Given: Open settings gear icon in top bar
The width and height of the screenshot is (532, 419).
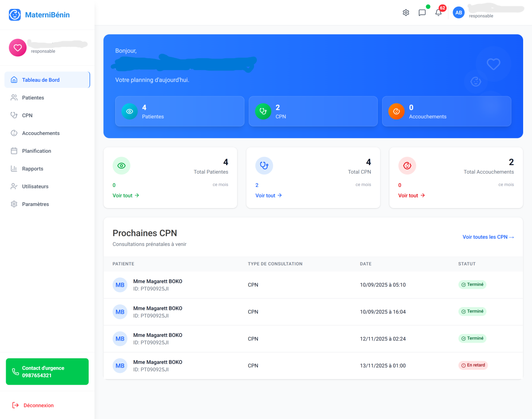Looking at the screenshot, I should (x=406, y=12).
